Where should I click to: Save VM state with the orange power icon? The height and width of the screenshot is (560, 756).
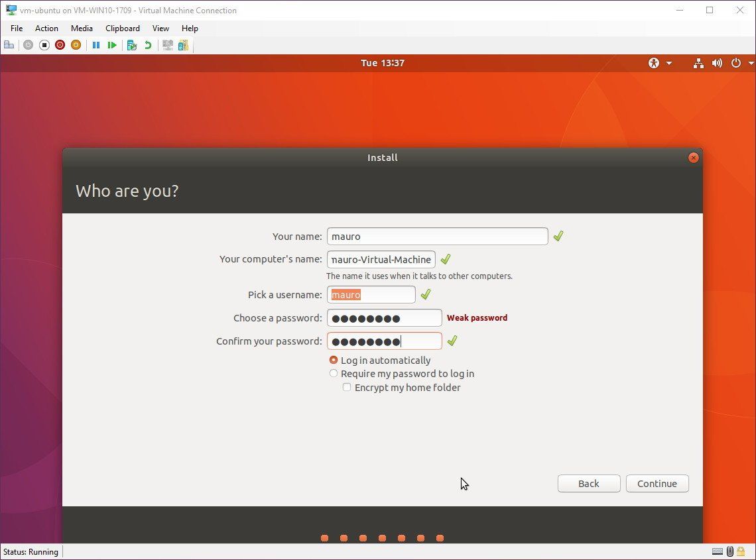coord(76,45)
